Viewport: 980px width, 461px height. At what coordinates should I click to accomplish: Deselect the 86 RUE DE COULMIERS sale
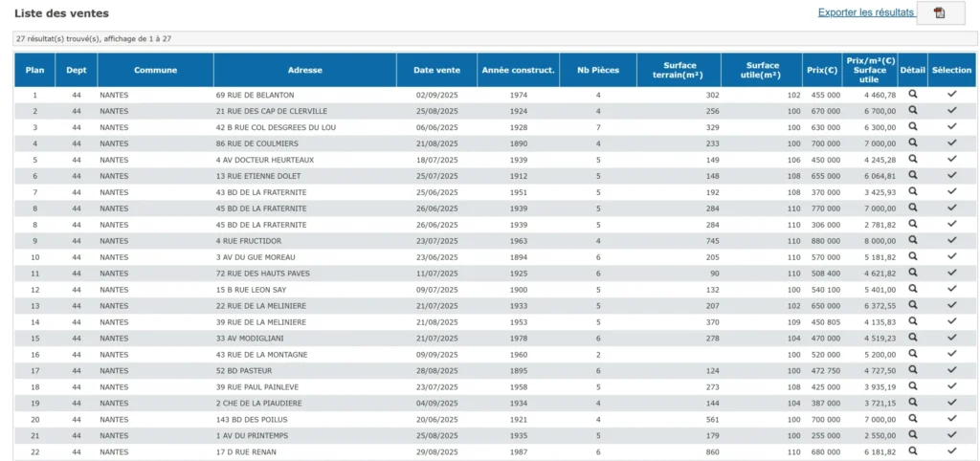pos(952,143)
